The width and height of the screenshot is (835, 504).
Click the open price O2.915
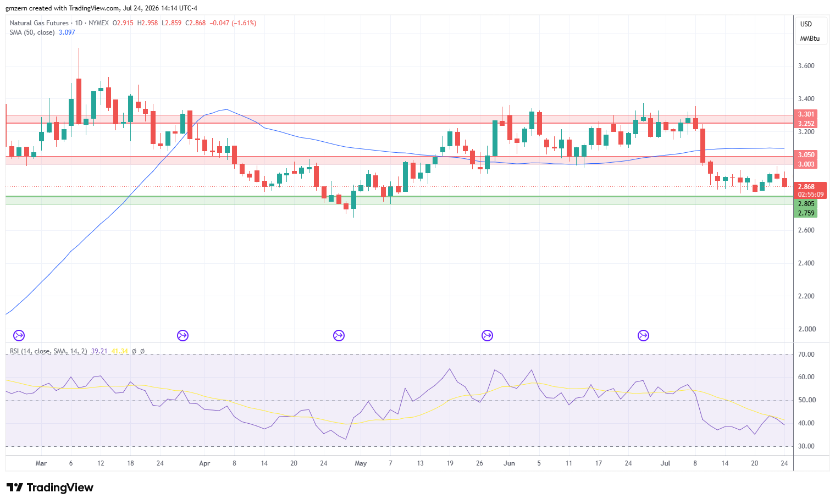(x=123, y=23)
